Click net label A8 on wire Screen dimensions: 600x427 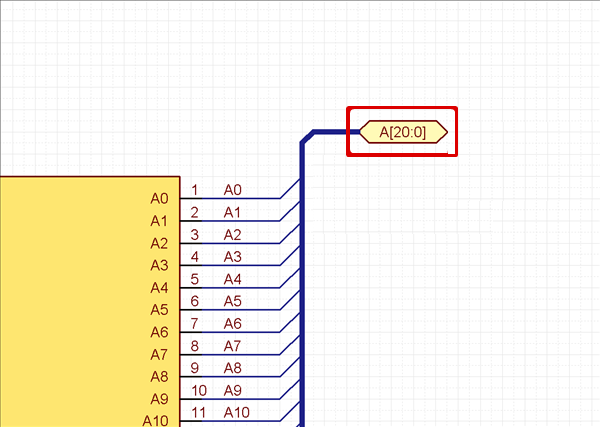tap(233, 368)
